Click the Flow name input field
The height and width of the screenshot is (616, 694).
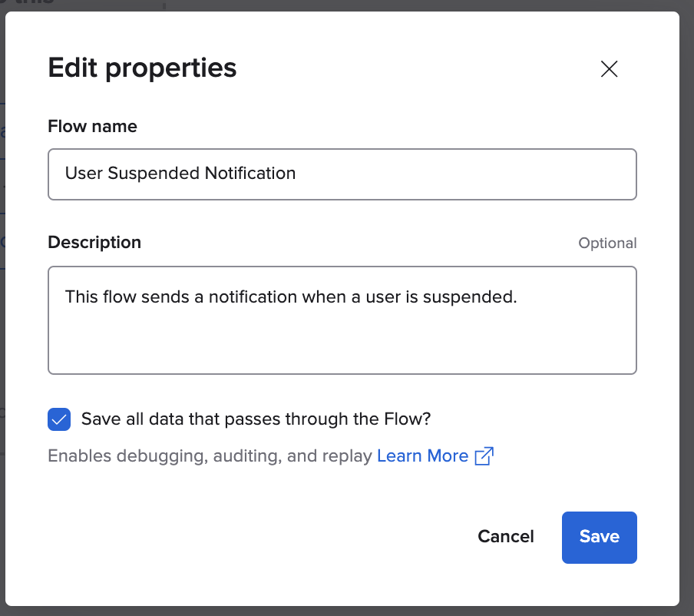(342, 174)
